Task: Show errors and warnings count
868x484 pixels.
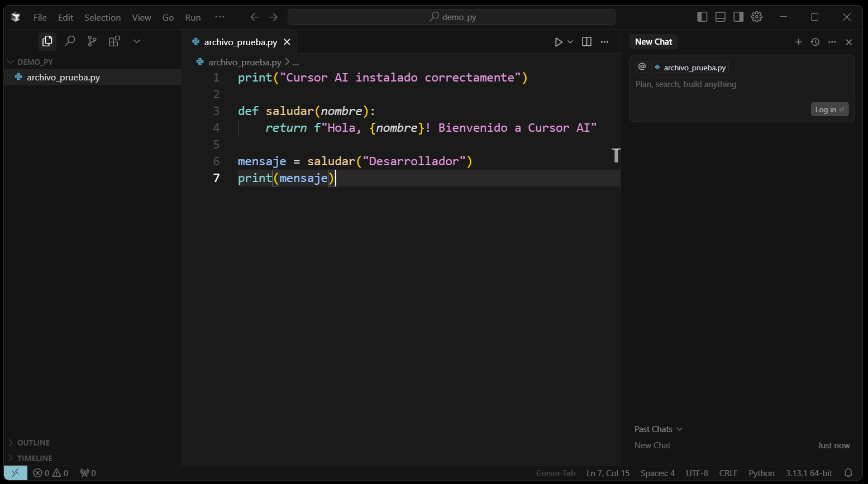Action: [50, 473]
